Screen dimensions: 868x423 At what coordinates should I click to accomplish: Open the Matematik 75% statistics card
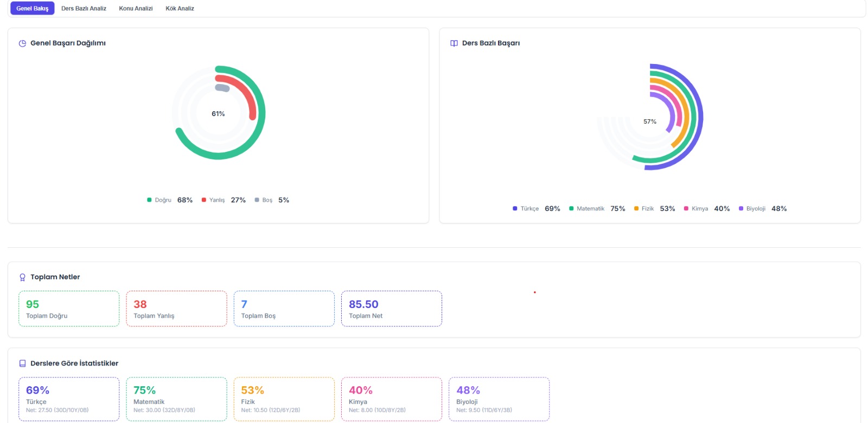click(176, 399)
